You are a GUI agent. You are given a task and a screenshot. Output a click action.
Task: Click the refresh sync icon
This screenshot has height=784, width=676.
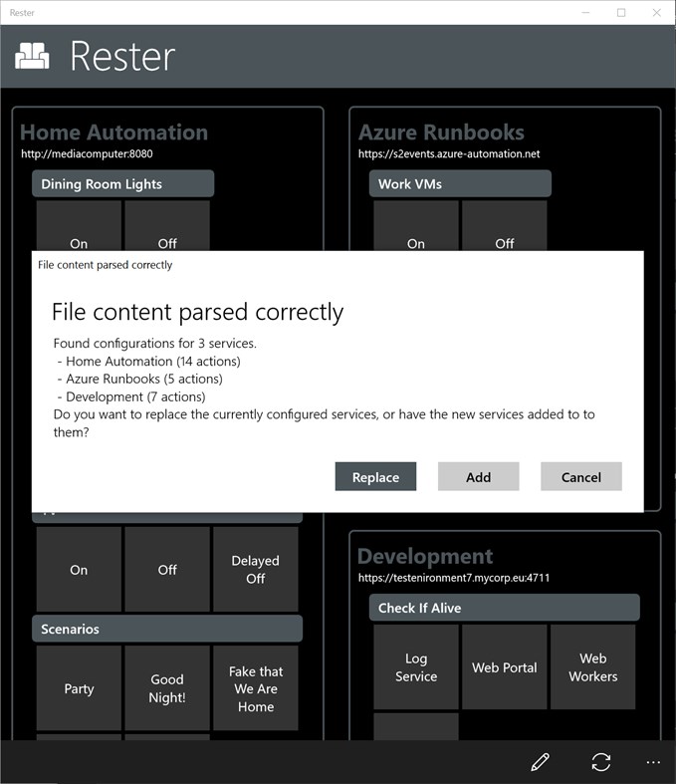coord(600,762)
